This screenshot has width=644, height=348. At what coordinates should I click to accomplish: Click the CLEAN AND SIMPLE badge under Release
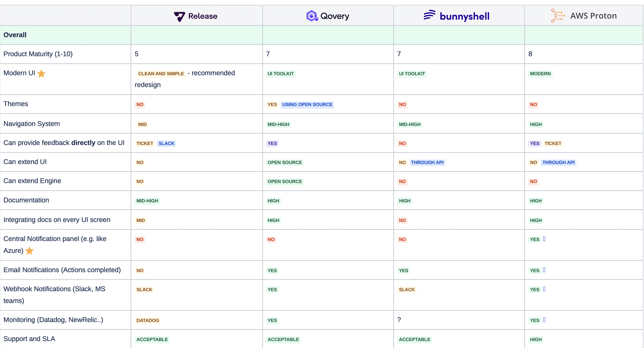click(161, 73)
